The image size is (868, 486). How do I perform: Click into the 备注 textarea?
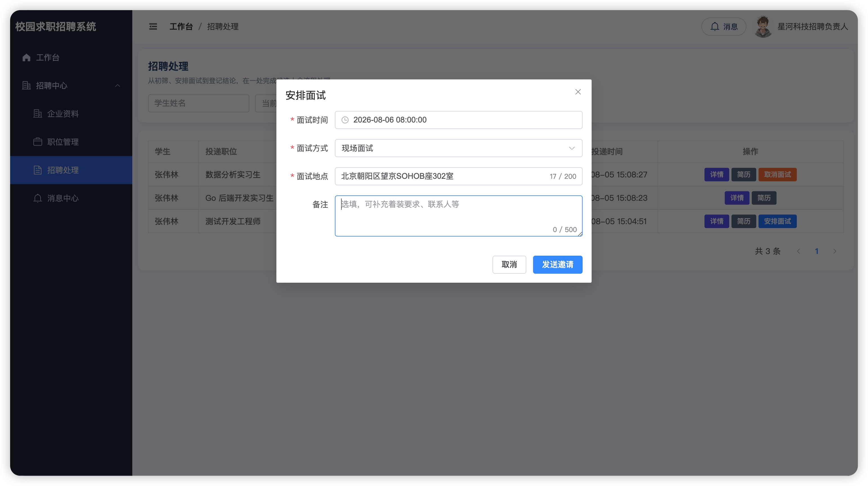click(458, 216)
